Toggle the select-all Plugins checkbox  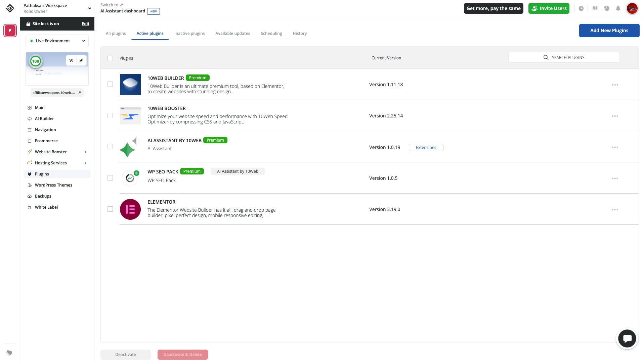[110, 58]
